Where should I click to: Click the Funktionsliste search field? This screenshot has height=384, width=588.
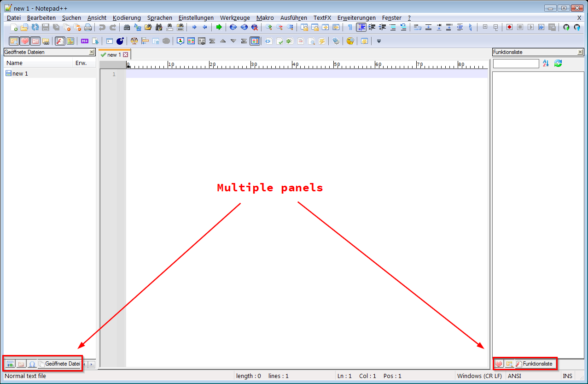coord(515,63)
